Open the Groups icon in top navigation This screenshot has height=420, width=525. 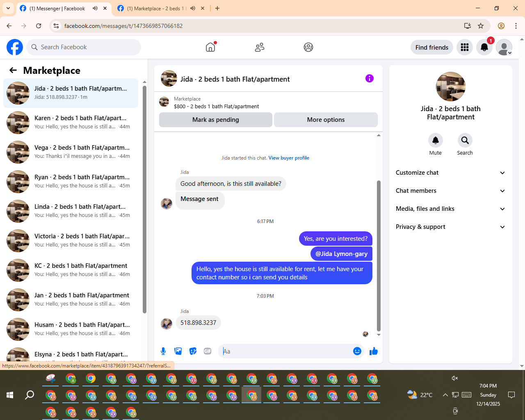[x=308, y=47]
